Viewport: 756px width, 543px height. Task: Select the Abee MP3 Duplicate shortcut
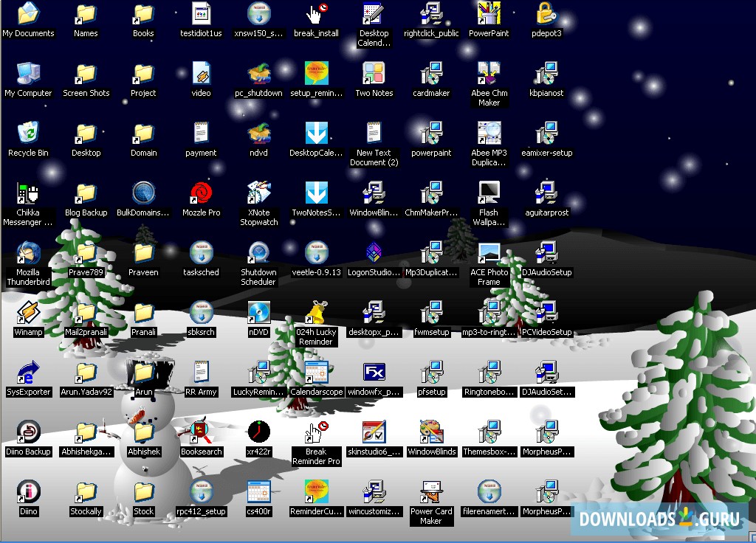[489, 133]
